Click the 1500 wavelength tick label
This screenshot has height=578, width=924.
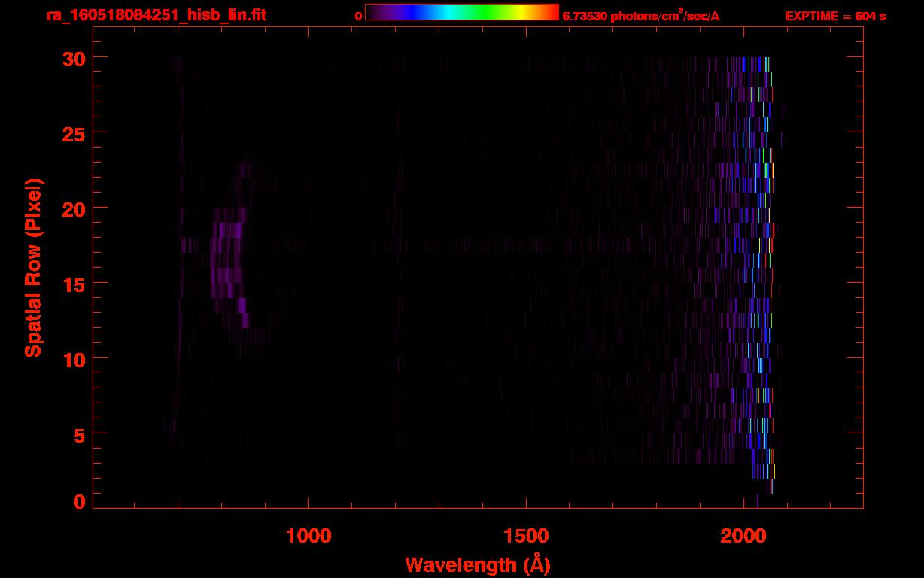pyautogui.click(x=526, y=536)
